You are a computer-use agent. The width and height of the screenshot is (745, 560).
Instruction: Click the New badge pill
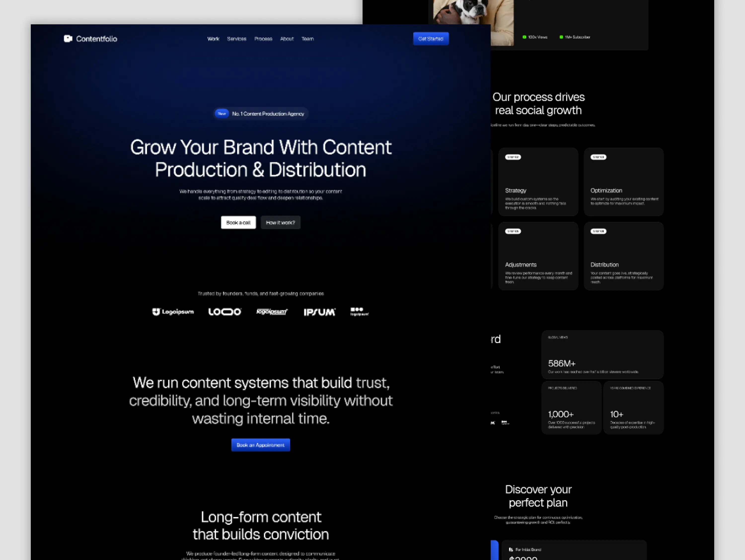click(222, 114)
